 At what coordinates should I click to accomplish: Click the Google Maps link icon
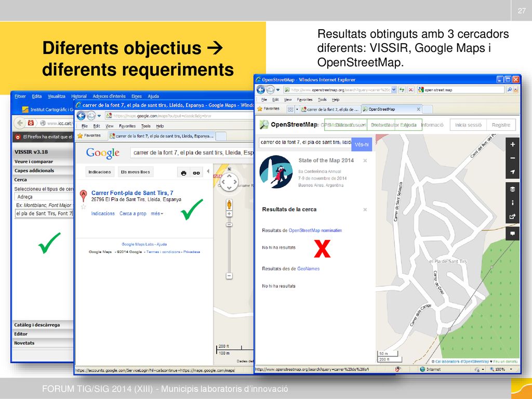(x=196, y=172)
